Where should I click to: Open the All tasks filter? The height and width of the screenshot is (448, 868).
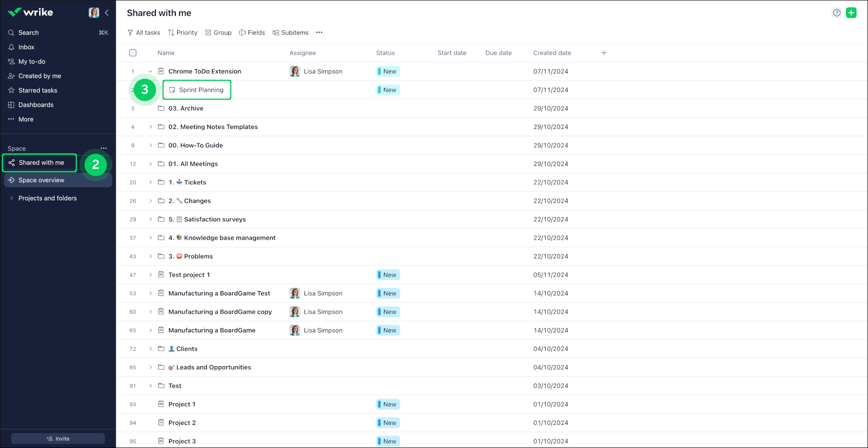pos(144,33)
